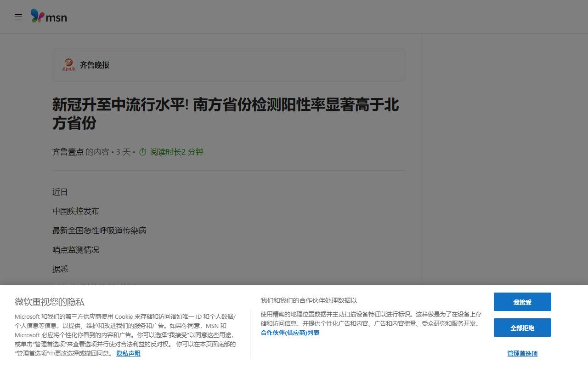Click the line 最新全国急性呼吸道传染病

click(99, 230)
